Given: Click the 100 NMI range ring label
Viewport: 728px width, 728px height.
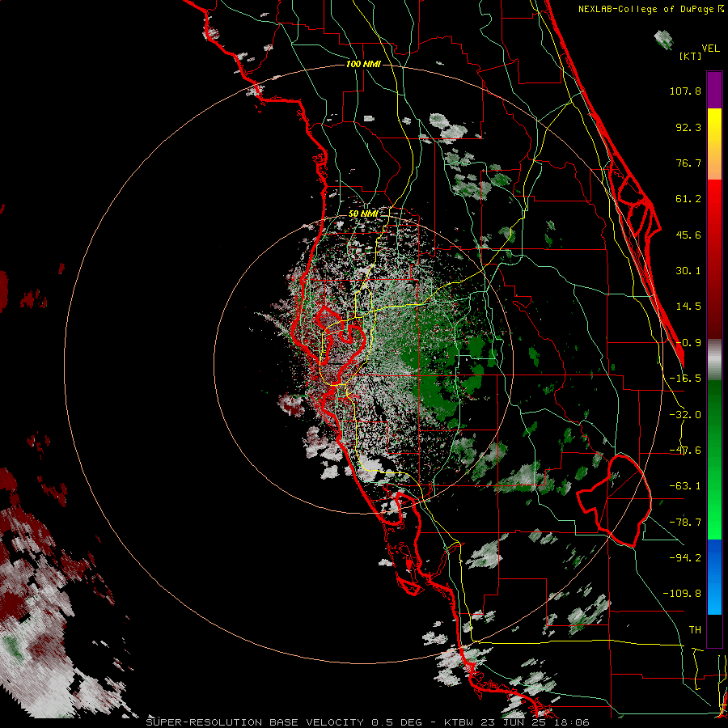Looking at the screenshot, I should (363, 64).
